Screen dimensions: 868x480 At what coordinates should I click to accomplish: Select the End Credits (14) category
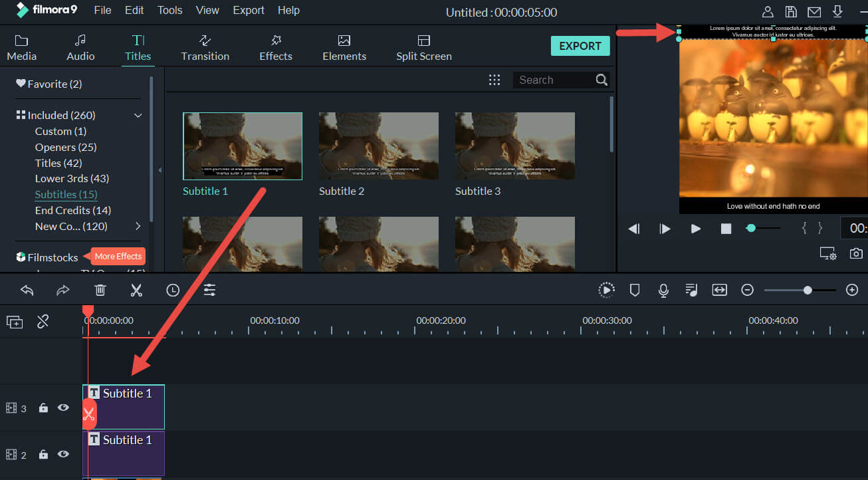tap(73, 211)
